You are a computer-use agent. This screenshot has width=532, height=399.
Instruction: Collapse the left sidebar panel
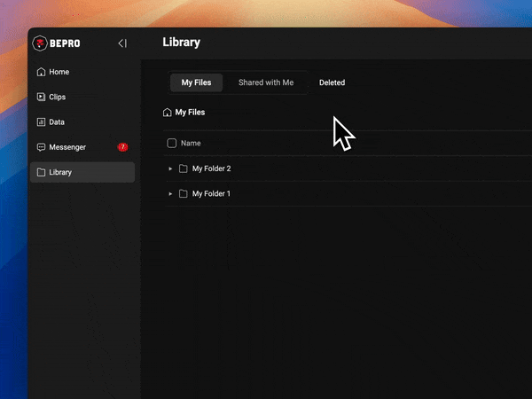tap(122, 43)
